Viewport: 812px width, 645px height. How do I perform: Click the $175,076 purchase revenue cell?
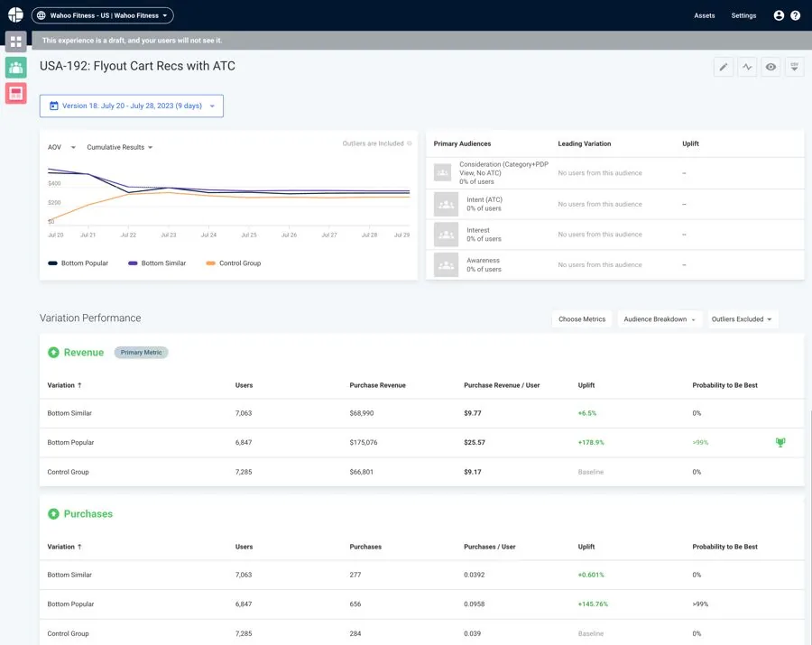(364, 443)
